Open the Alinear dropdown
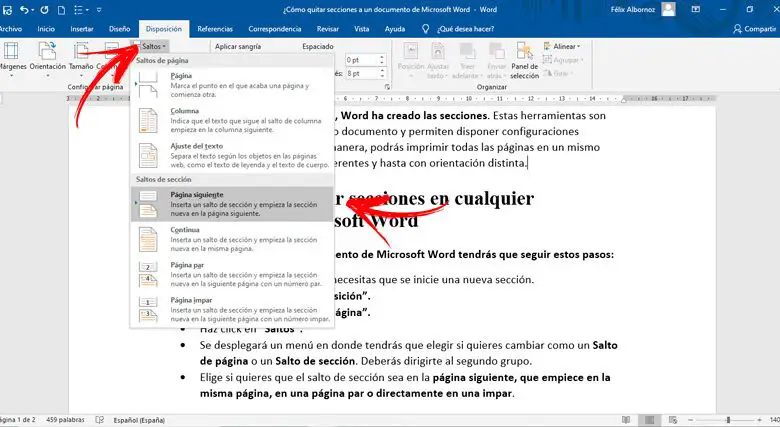 tap(562, 46)
